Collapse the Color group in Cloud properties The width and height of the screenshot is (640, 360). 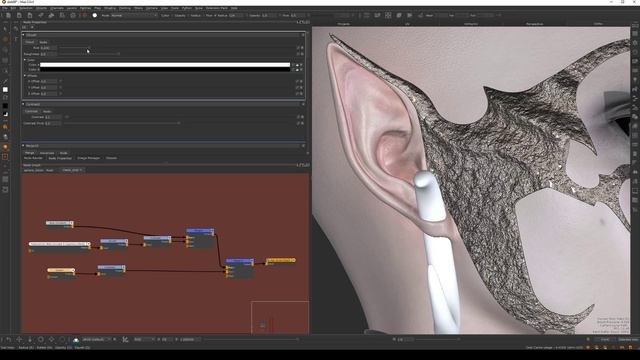click(25, 60)
